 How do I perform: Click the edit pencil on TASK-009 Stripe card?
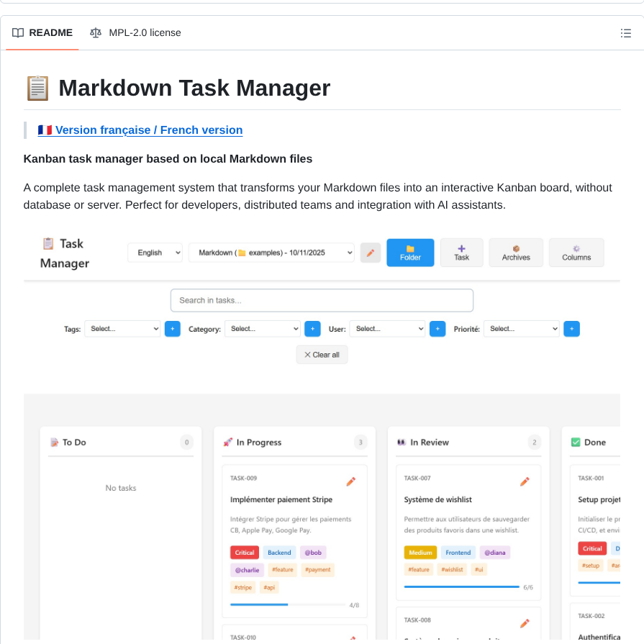tap(351, 481)
